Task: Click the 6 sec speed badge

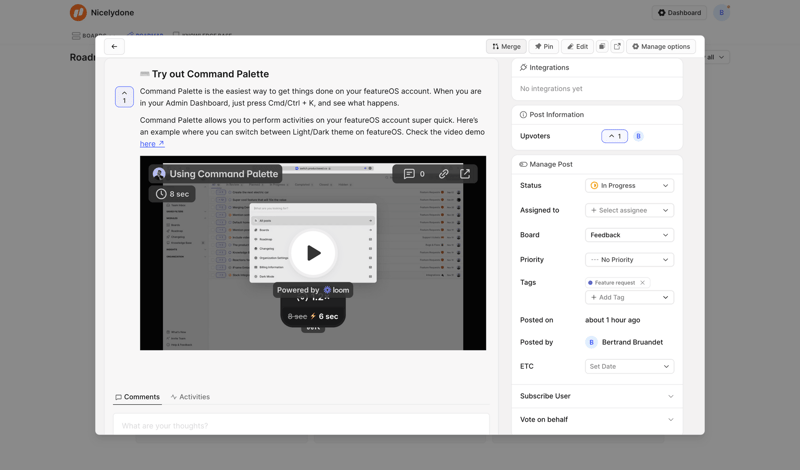Action: click(x=313, y=316)
